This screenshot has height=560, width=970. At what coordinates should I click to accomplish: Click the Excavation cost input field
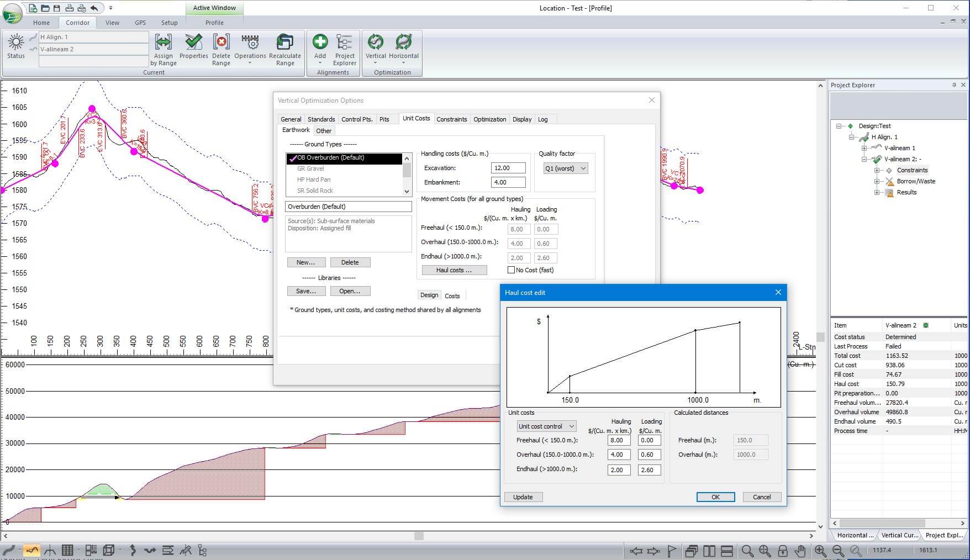click(x=508, y=168)
